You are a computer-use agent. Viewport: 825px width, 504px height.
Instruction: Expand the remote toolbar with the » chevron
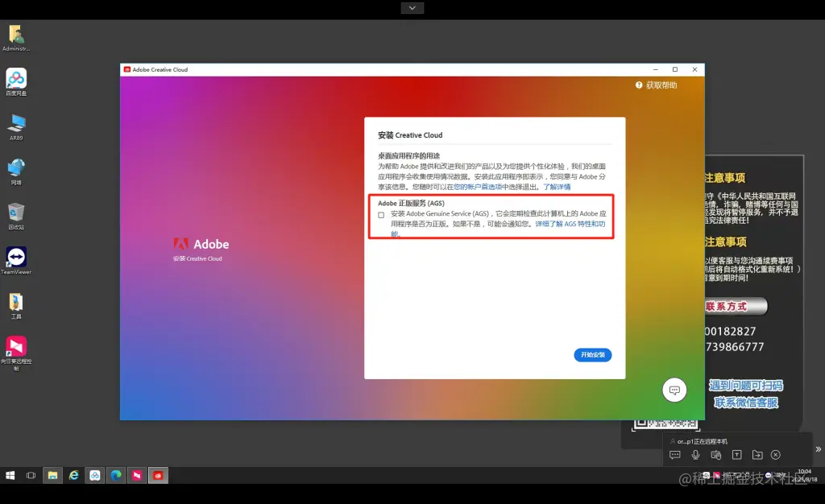[x=819, y=450]
